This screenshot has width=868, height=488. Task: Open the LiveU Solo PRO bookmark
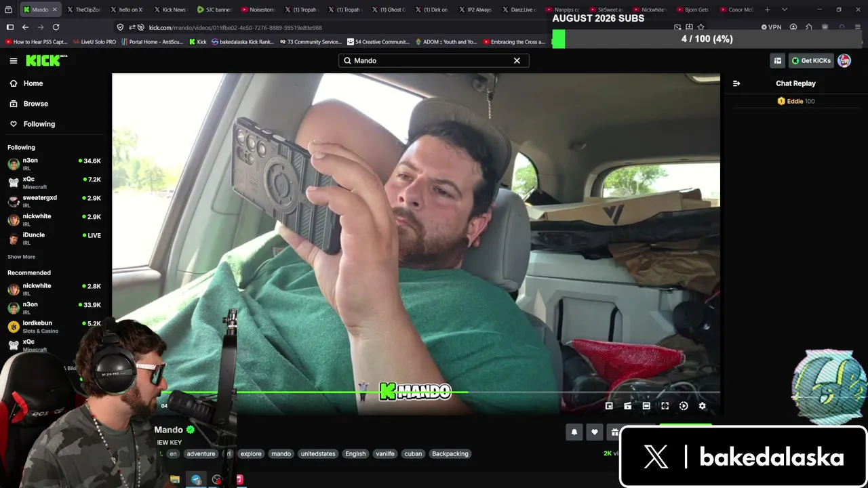(x=94, y=42)
